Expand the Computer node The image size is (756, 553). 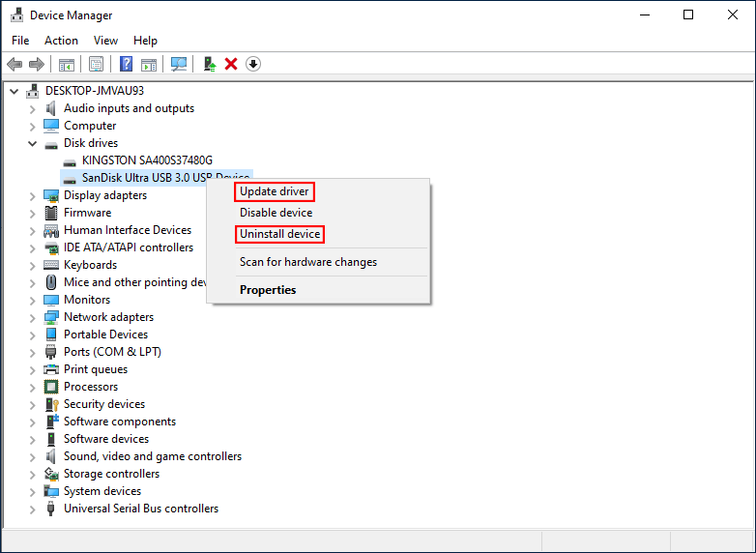(32, 127)
